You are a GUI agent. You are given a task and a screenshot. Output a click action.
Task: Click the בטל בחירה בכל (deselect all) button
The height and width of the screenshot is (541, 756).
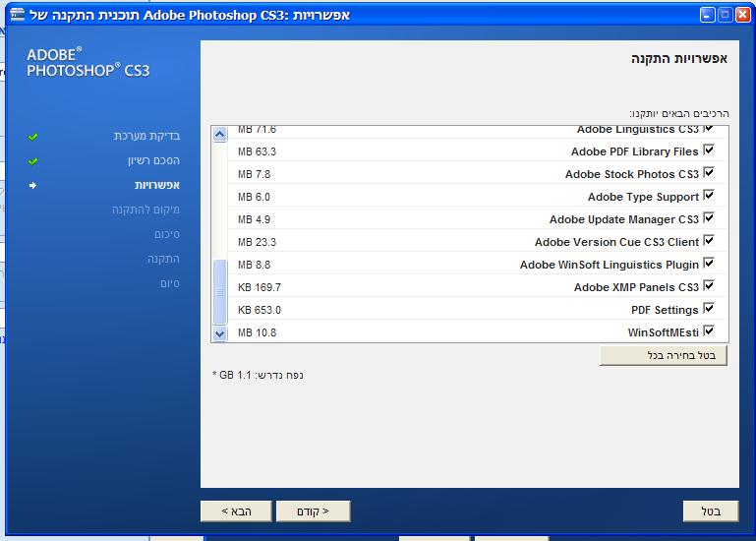pyautogui.click(x=664, y=356)
